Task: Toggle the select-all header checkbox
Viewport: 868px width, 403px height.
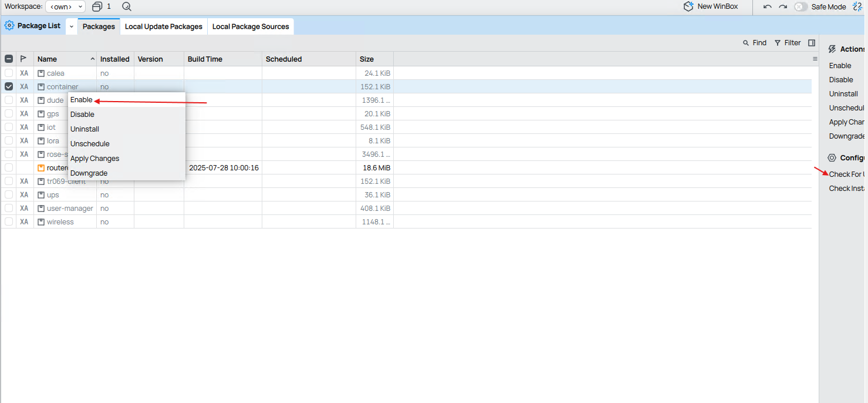Action: [9, 59]
